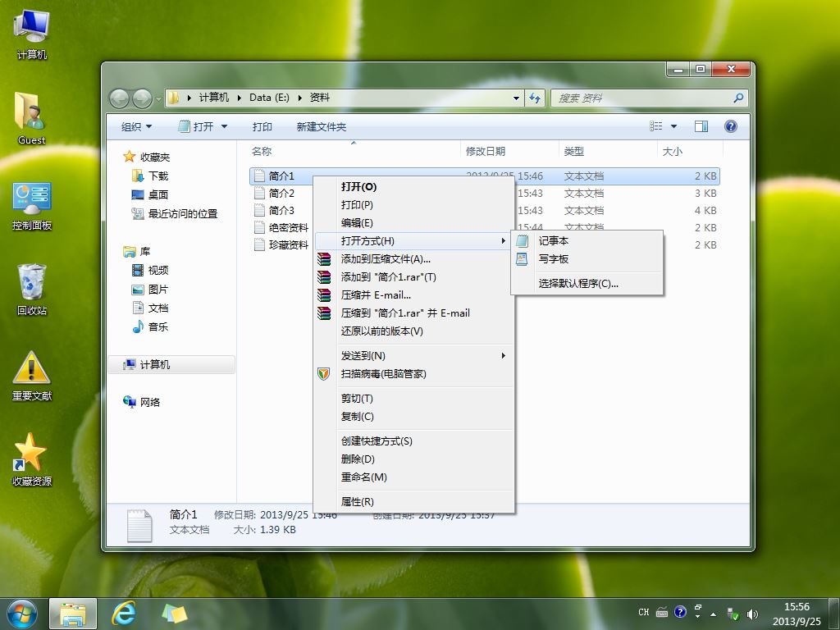
Task: Click the 资料 breadcrumb segment
Action: tap(319, 98)
